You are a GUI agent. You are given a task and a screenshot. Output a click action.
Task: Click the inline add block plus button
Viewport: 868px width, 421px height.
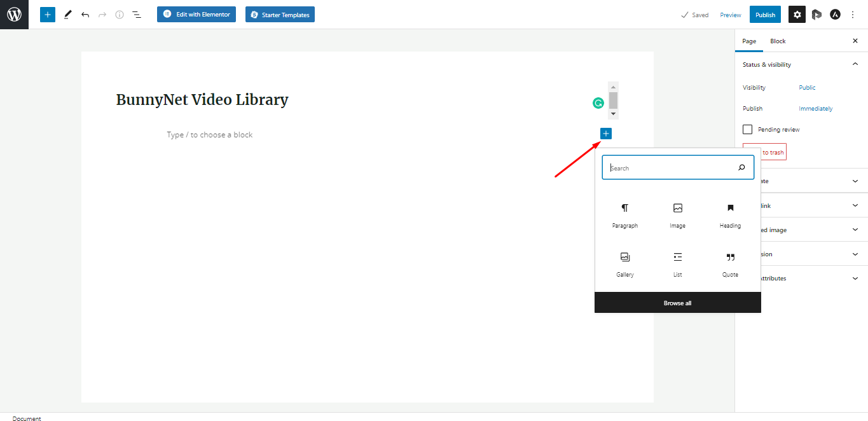606,134
